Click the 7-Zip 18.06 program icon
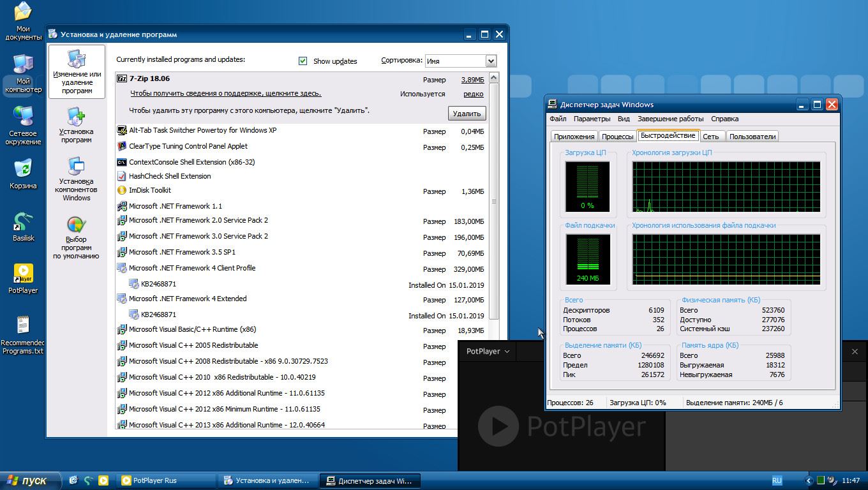Viewport: 868px width, 490px height. (x=123, y=78)
